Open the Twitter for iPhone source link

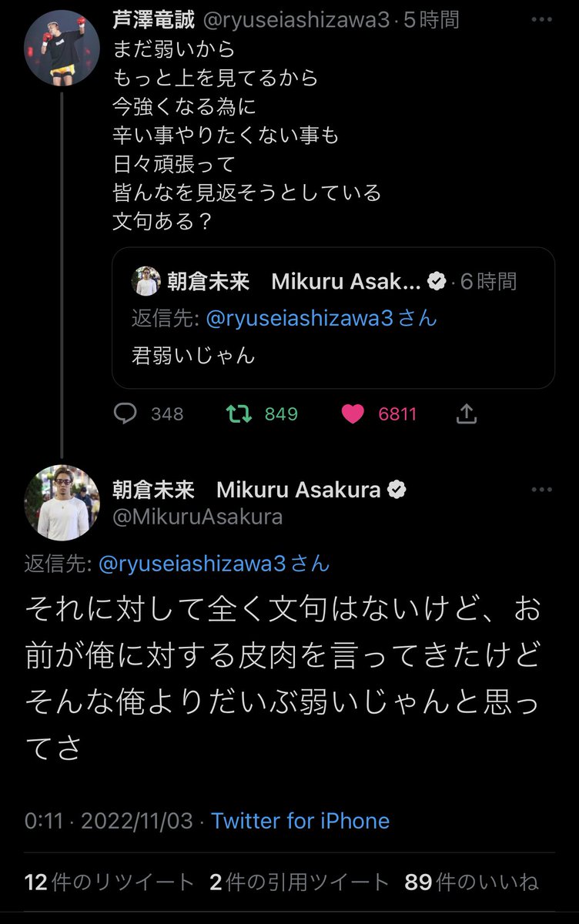pyautogui.click(x=300, y=821)
